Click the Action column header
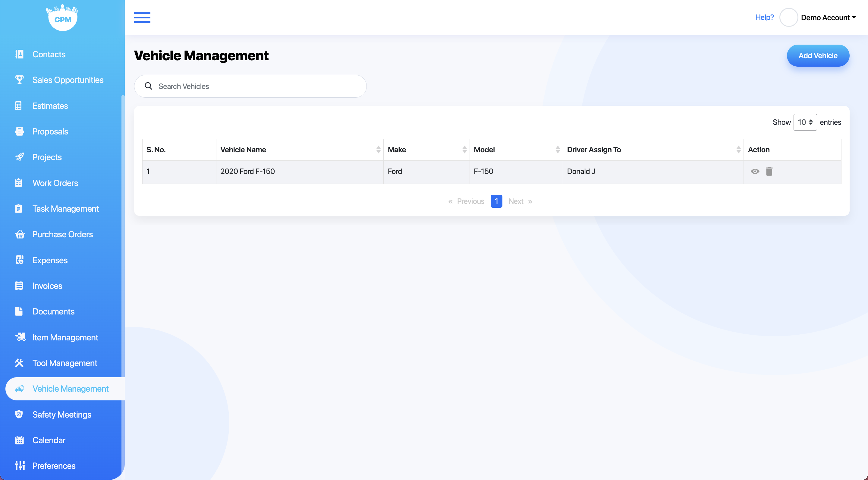 (792, 149)
